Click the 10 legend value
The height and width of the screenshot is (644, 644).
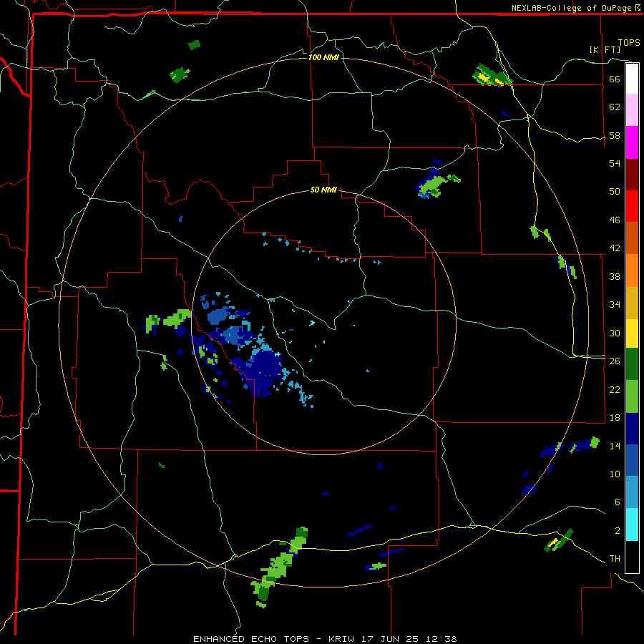(615, 474)
